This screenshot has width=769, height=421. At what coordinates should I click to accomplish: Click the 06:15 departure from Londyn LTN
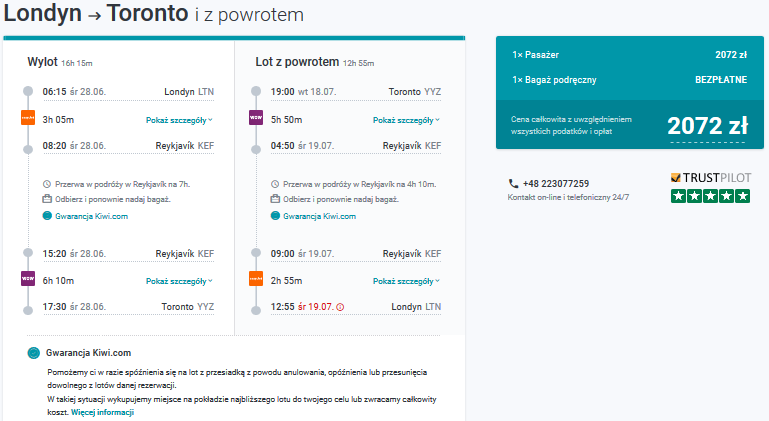tap(128, 92)
